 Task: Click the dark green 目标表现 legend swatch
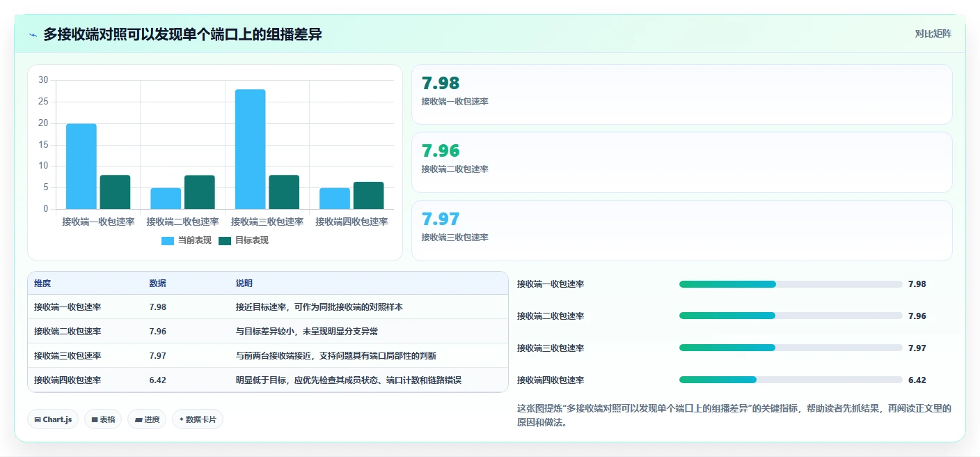point(225,240)
